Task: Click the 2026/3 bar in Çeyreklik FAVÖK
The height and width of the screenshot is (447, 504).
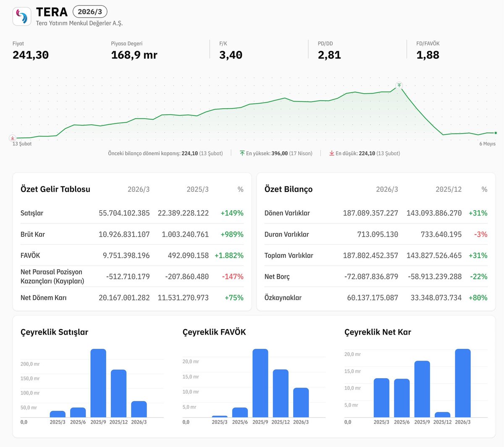Action: [301, 403]
